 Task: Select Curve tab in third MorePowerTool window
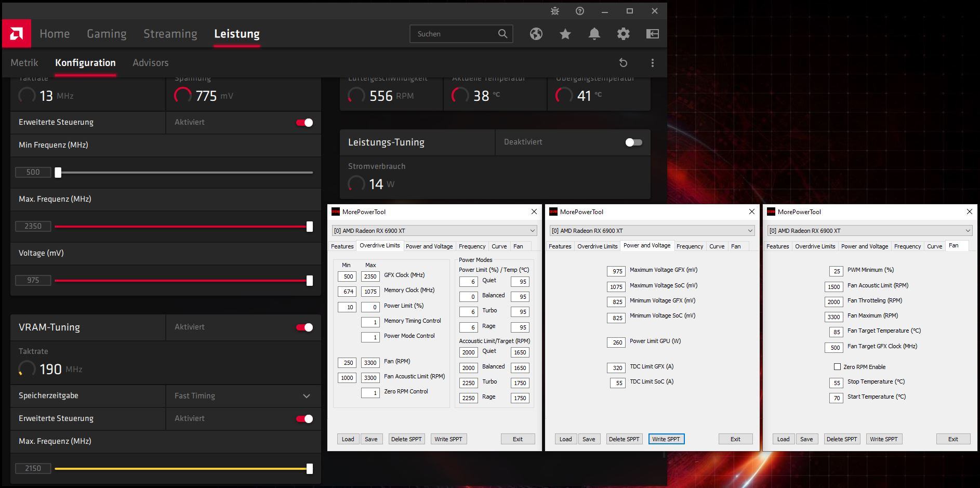pyautogui.click(x=934, y=246)
